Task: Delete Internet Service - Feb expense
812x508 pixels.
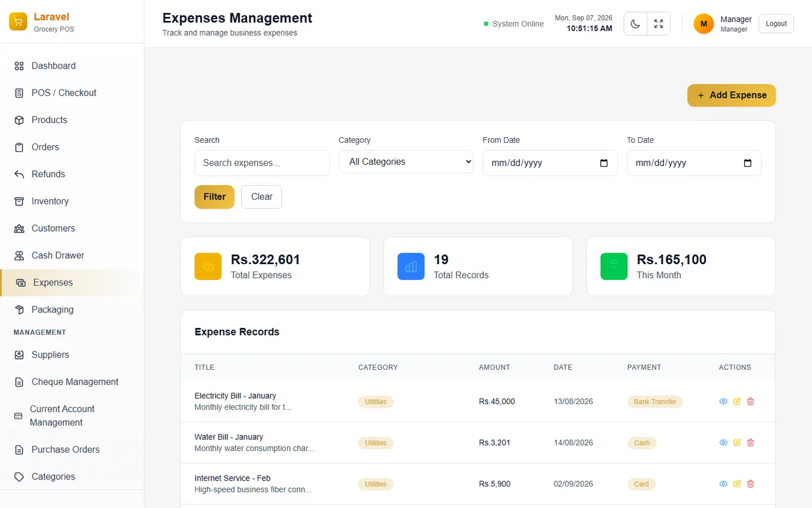Action: (751, 484)
